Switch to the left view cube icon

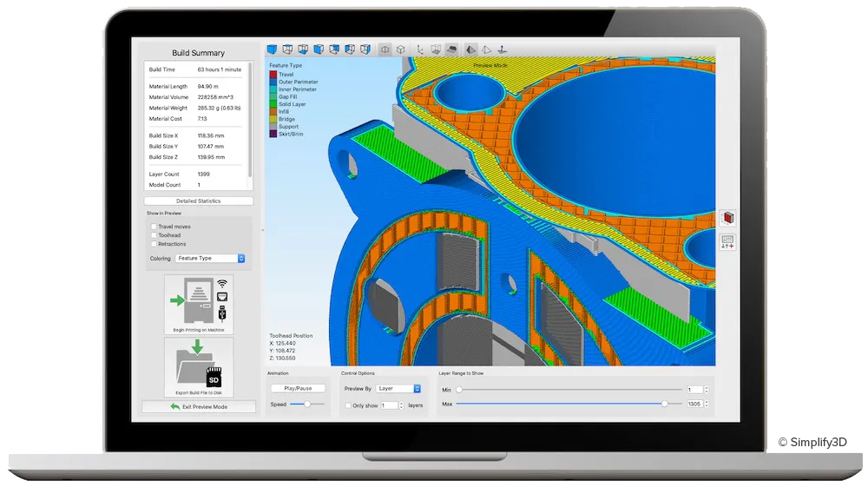[x=349, y=49]
